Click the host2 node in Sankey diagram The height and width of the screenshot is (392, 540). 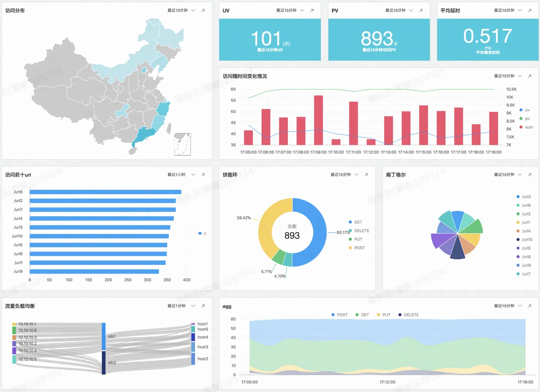193,359
